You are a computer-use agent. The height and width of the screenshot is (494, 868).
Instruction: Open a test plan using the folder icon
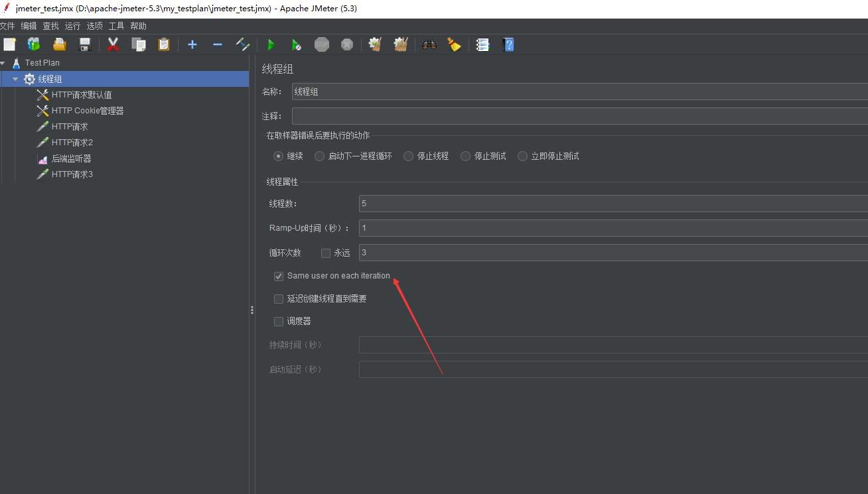point(58,44)
